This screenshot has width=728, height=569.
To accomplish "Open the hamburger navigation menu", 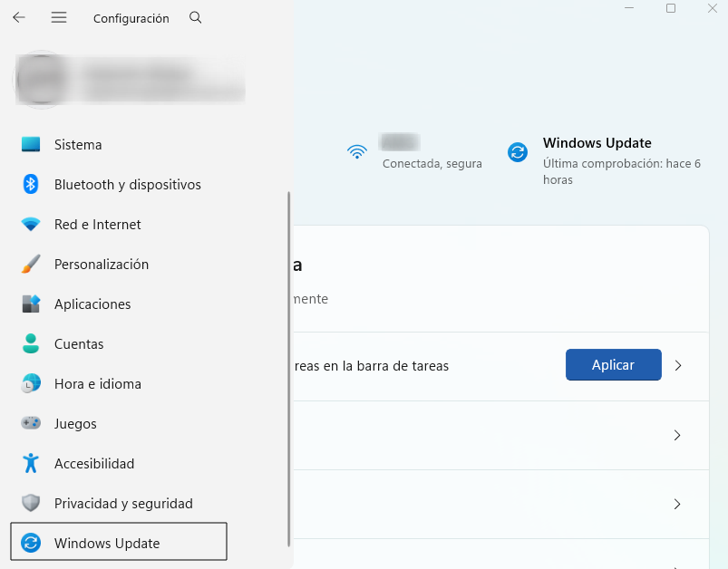I will pyautogui.click(x=58, y=17).
